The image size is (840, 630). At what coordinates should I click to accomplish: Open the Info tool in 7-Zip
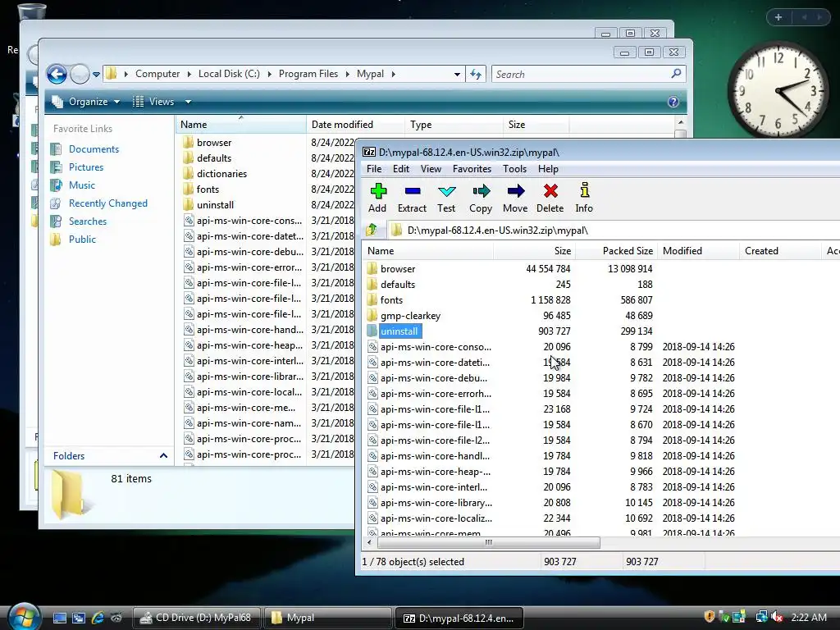tap(584, 198)
